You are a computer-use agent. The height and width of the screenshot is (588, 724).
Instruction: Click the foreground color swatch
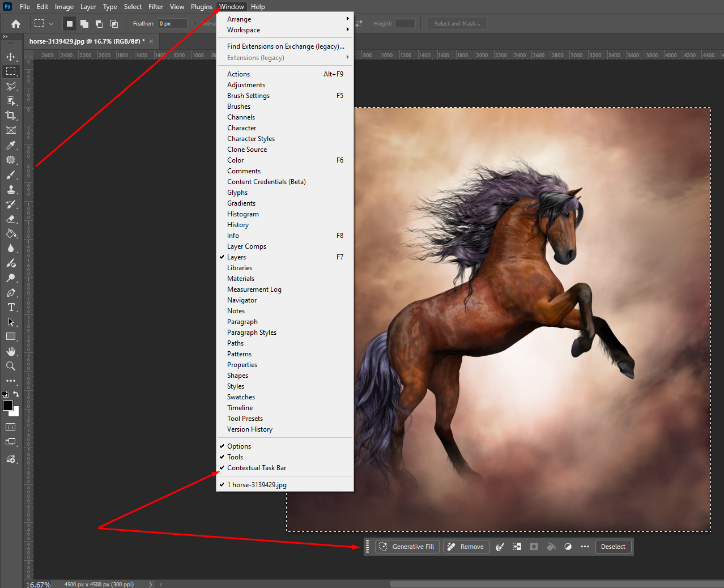pyautogui.click(x=8, y=406)
